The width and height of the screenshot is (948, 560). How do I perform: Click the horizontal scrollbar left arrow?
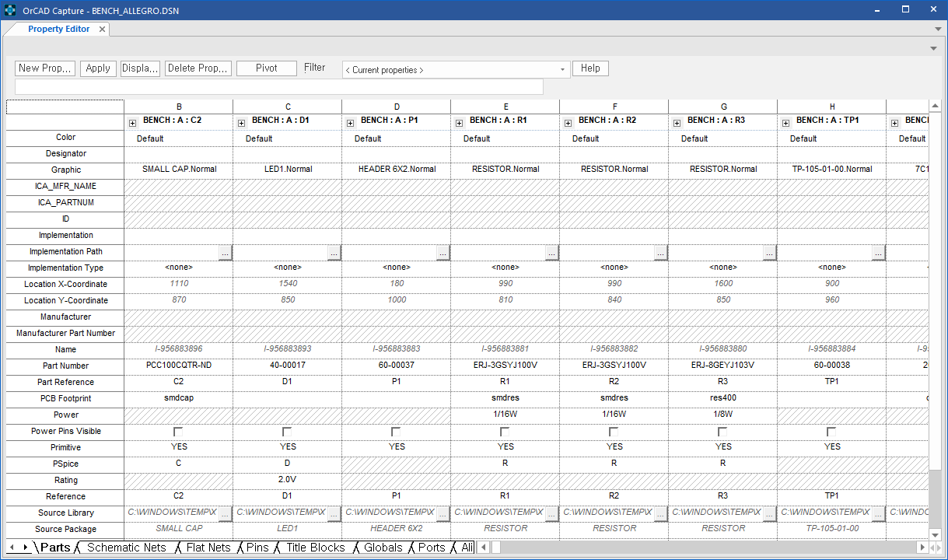coord(483,548)
